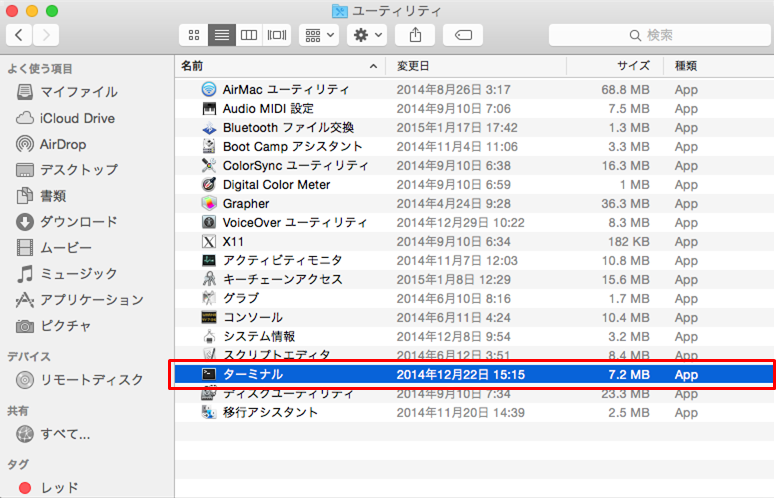Screen dimensions: 776x498
Task: Select the グラブ app icon
Action: (x=209, y=298)
